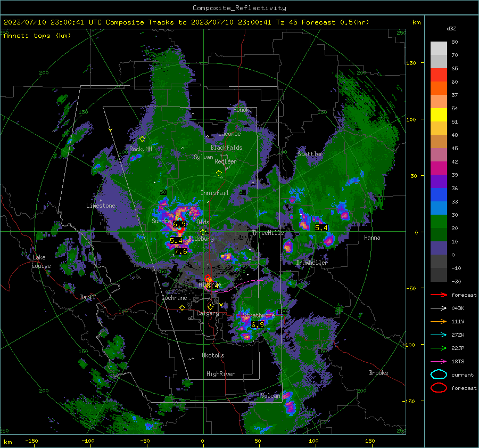The width and height of the screenshot is (479, 448).
Task: Click the Calgary city label
Action: [x=208, y=313]
